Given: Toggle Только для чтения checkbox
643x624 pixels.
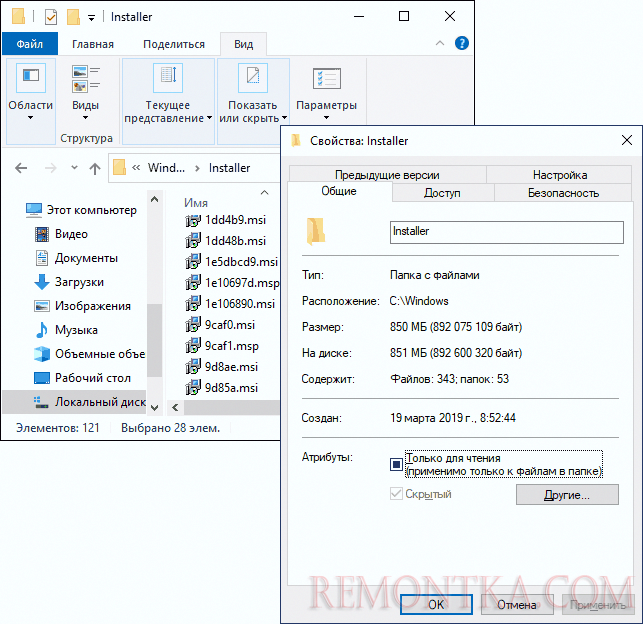Looking at the screenshot, I should pyautogui.click(x=396, y=465).
